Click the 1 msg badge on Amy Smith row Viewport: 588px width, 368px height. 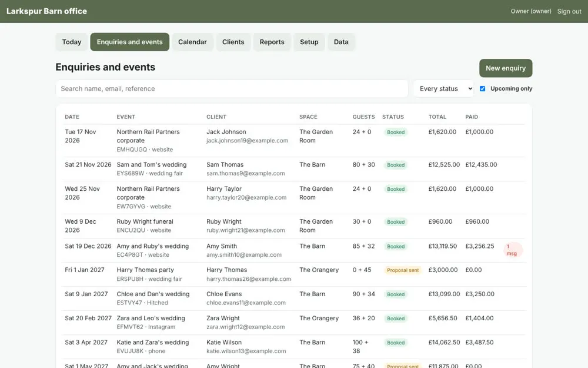click(x=512, y=250)
